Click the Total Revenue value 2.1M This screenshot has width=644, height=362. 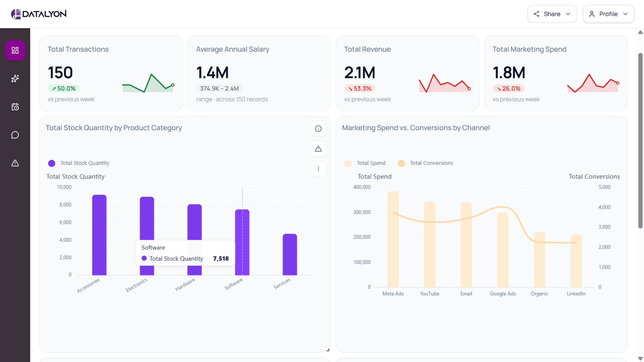pos(360,72)
